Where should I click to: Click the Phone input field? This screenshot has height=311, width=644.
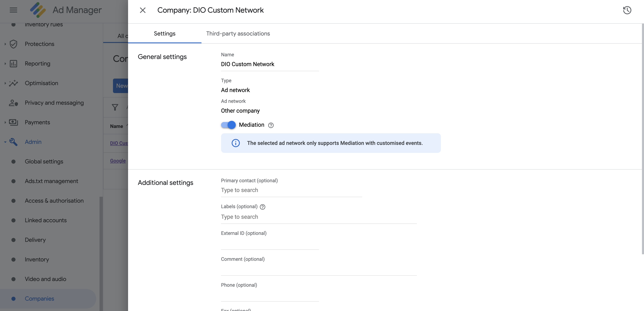point(270,295)
